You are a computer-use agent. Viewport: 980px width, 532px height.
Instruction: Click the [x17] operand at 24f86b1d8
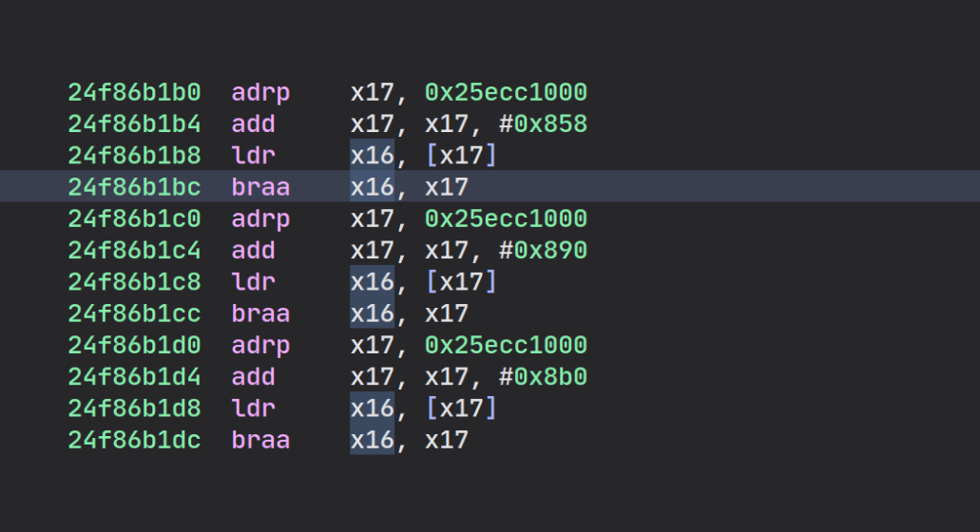point(461,408)
